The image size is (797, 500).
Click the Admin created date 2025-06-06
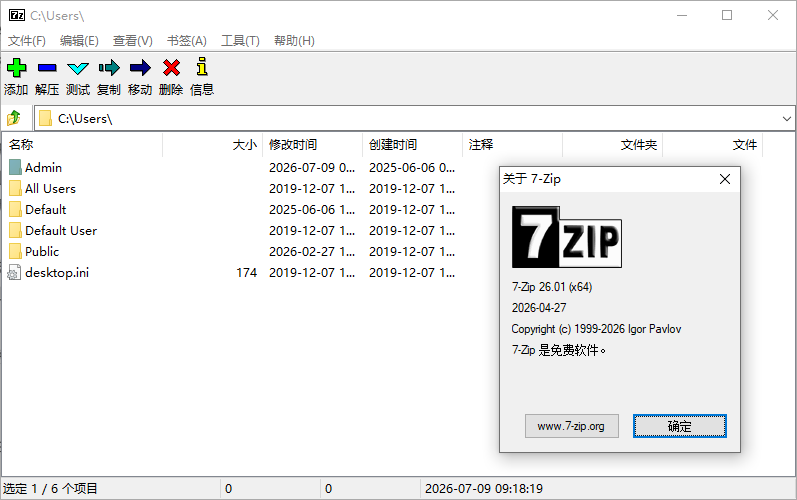tap(412, 168)
